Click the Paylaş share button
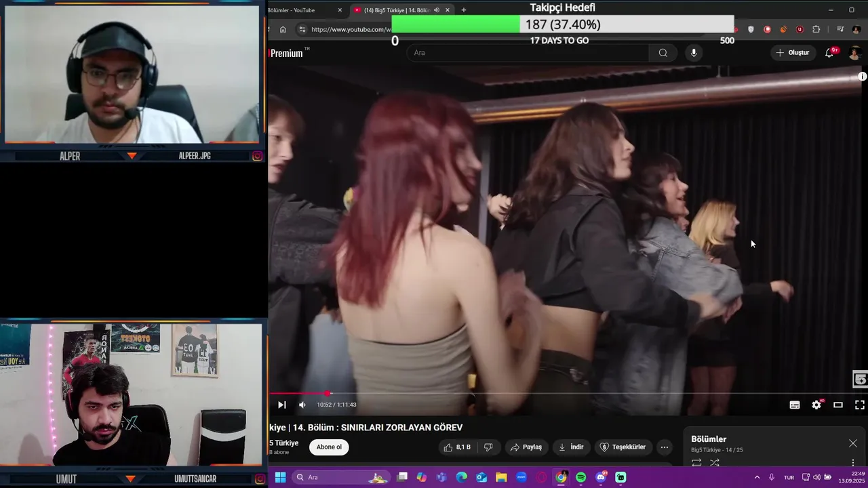The height and width of the screenshot is (488, 868). tap(526, 447)
